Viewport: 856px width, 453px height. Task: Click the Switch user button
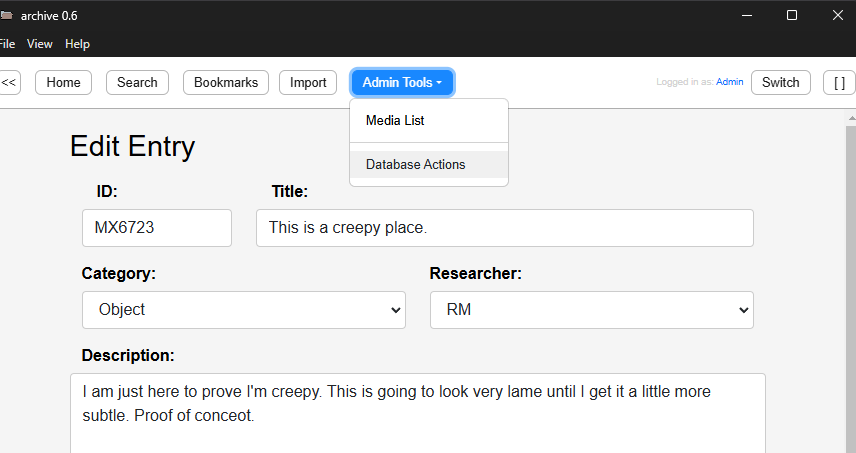[781, 82]
